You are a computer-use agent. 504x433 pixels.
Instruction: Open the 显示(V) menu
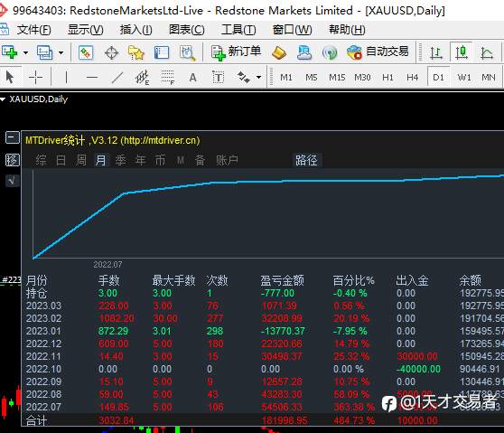point(86,30)
